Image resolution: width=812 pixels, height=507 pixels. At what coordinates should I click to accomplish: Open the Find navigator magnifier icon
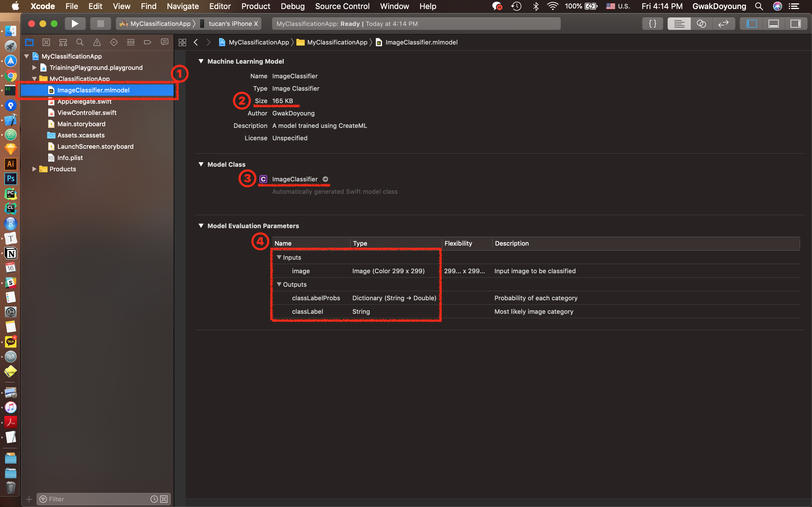[x=80, y=42]
